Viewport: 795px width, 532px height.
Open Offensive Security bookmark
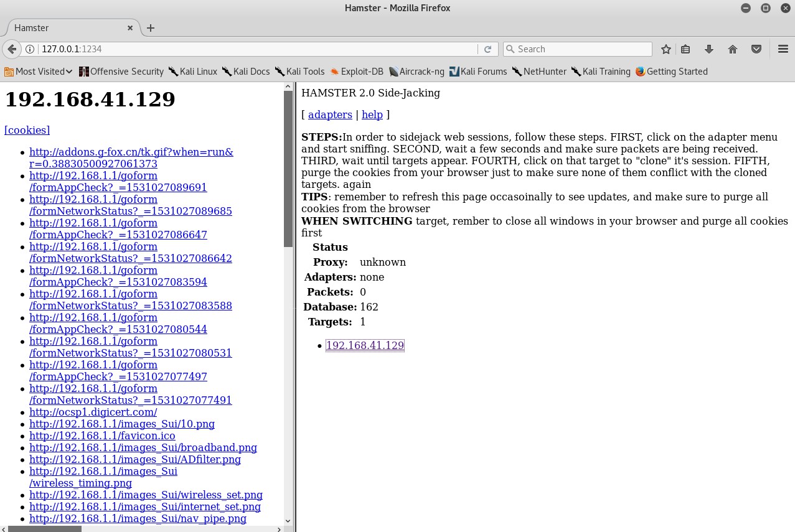coord(121,72)
